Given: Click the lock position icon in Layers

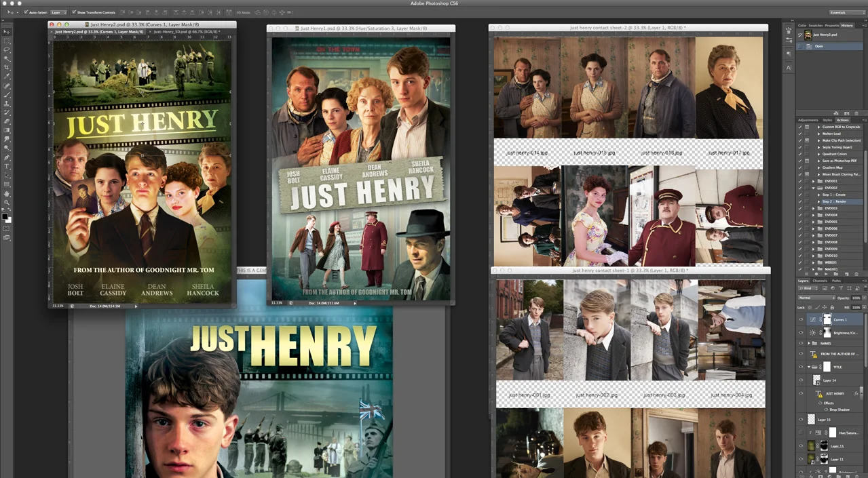Looking at the screenshot, I should coord(825,308).
